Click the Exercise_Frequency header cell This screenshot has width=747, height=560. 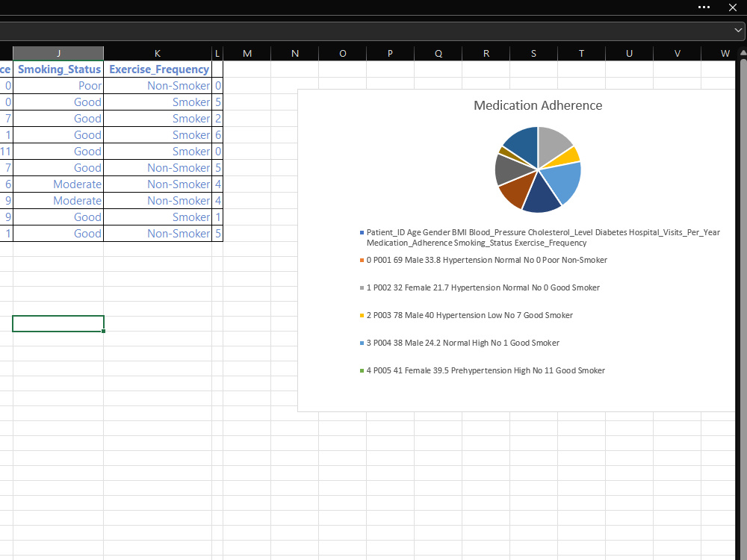(x=158, y=69)
